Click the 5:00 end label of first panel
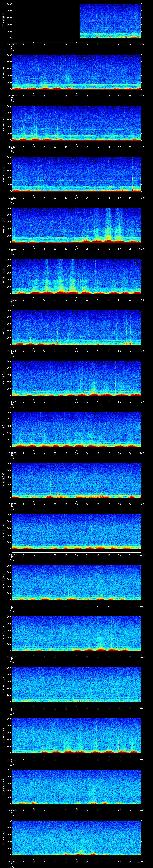153x868 pixels. tap(141, 44)
